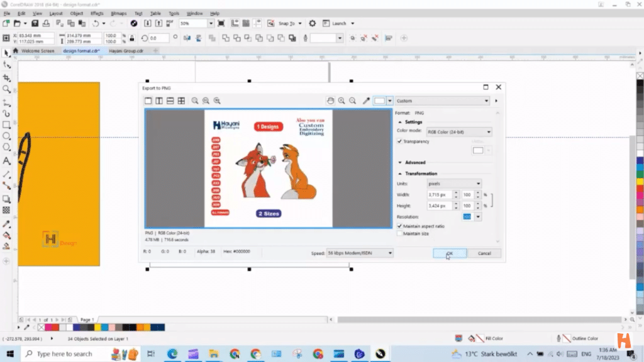Collapse the Transformation section
Image resolution: width=644 pixels, height=362 pixels.
400,173
